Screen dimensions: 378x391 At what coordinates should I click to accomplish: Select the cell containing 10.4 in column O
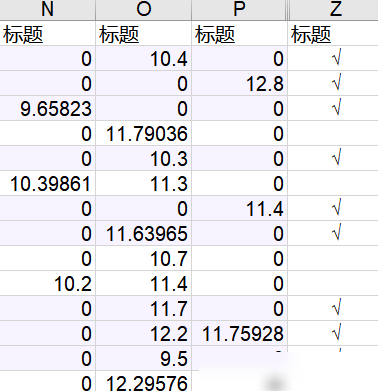[143, 58]
